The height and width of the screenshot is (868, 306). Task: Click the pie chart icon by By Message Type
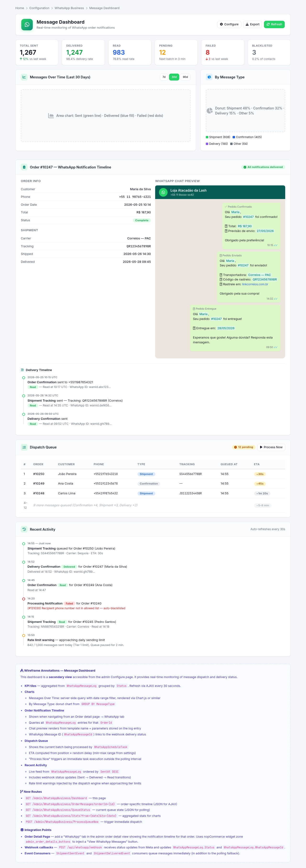pos(209,77)
